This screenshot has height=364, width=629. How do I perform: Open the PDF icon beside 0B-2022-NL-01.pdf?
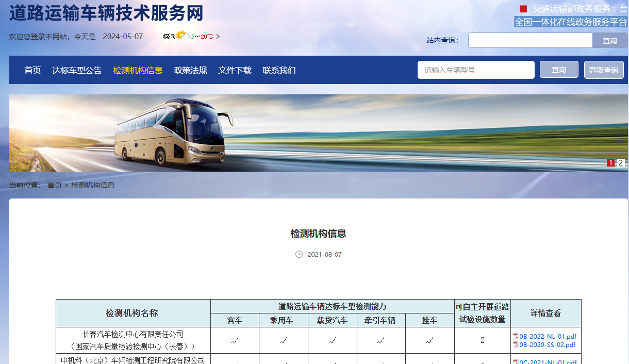coord(515,336)
